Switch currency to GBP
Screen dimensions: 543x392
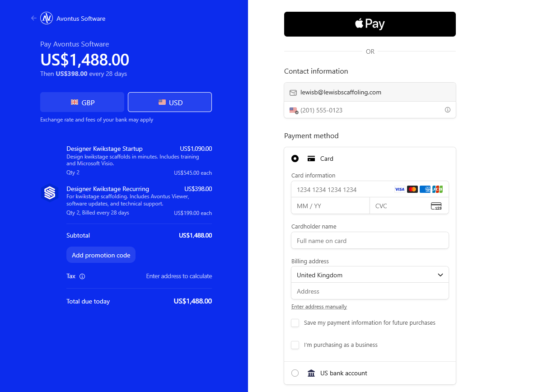82,102
